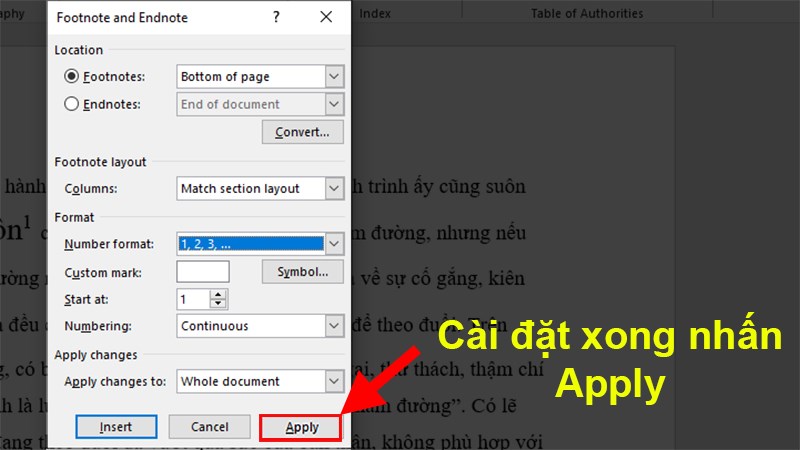800x450 pixels.
Task: Click the Footnotes label text
Action: [x=114, y=77]
